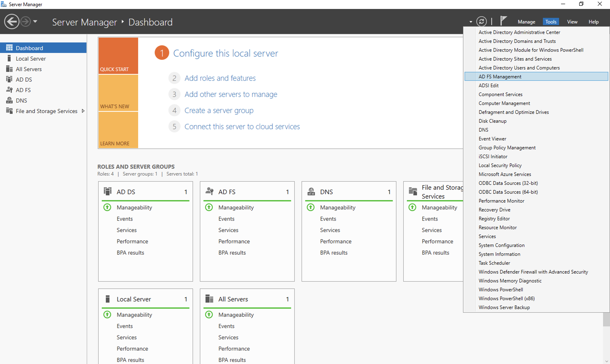Click the back navigation arrow
Screen dimensions: 610x364
(12, 22)
